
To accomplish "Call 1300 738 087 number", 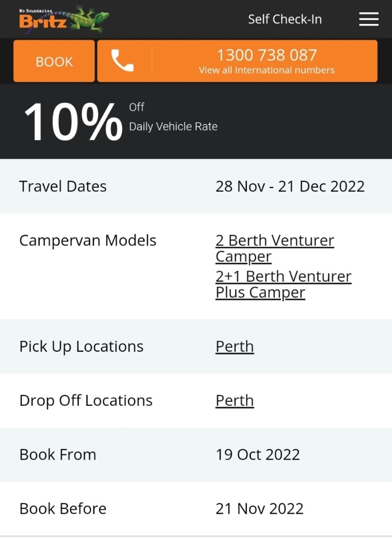I will pos(267,55).
